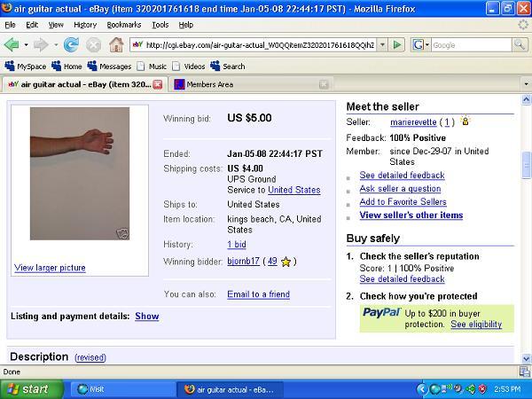Open the Back button history dropdown arrow
This screenshot has width=532, height=399.
(26, 45)
